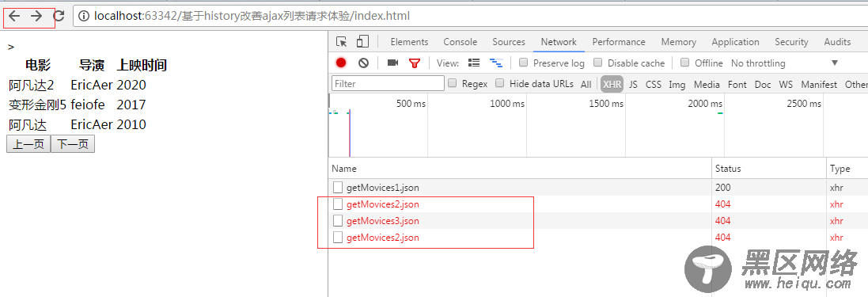Image resolution: width=868 pixels, height=297 pixels.
Task: Filter requests by Img type
Action: 677,84
